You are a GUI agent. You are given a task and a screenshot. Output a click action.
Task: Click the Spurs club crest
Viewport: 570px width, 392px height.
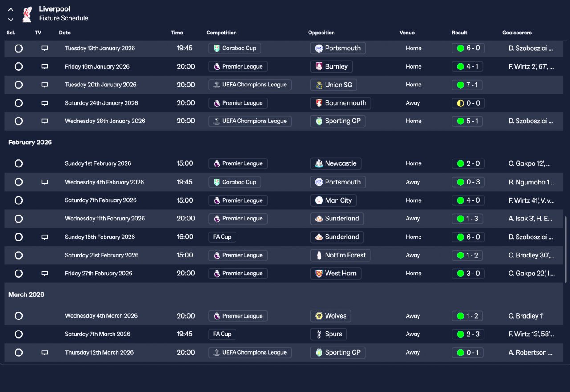coord(319,334)
